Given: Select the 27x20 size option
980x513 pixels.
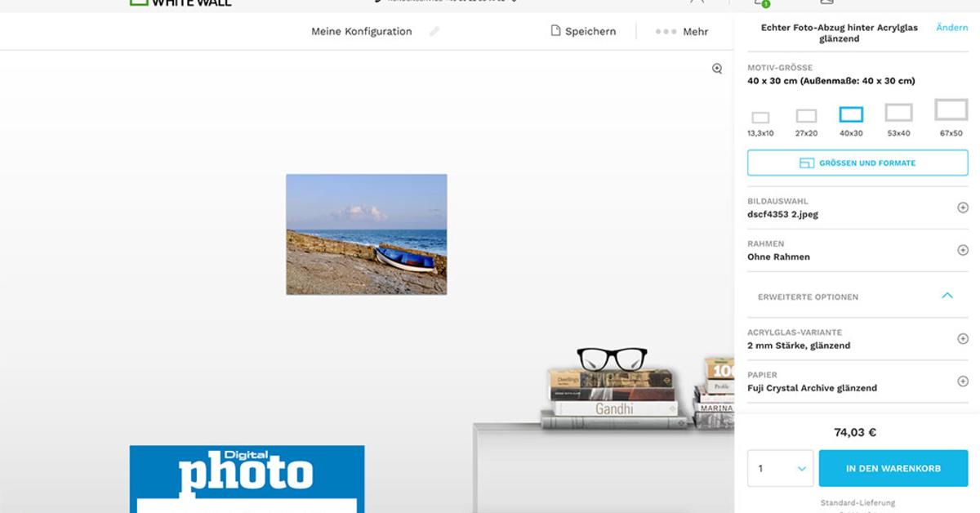Looking at the screenshot, I should pyautogui.click(x=806, y=123).
